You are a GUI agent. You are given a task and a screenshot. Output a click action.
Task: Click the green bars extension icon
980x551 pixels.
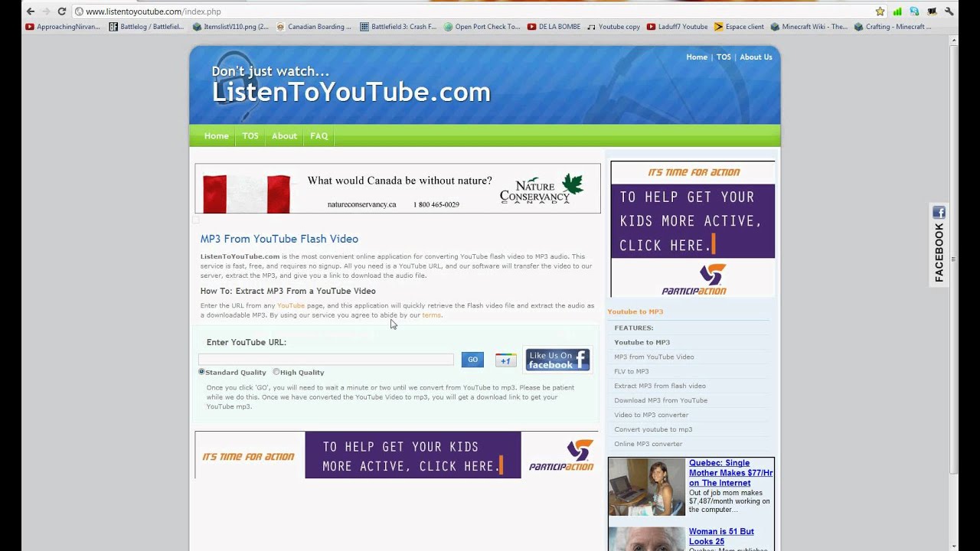click(x=897, y=11)
